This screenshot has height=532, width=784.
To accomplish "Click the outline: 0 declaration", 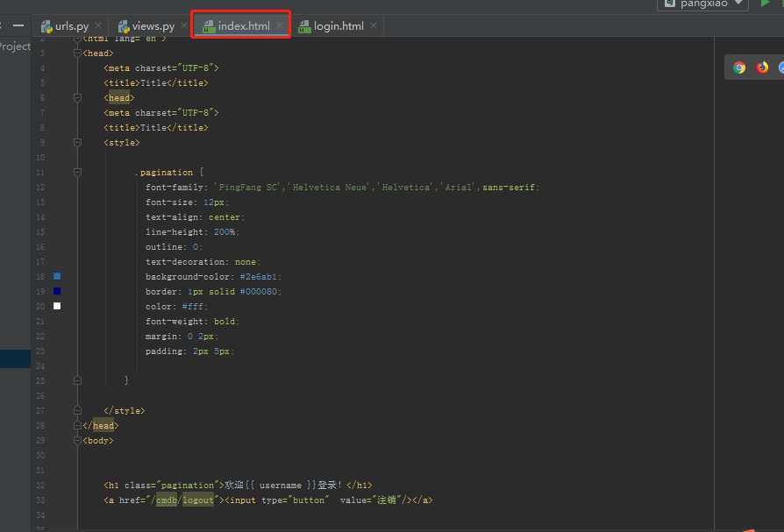I will (x=174, y=247).
